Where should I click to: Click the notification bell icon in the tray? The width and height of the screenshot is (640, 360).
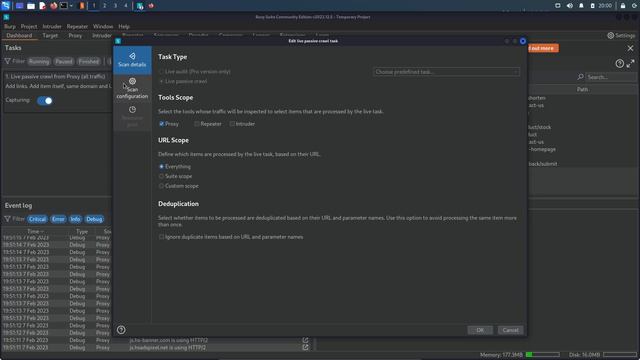click(581, 6)
